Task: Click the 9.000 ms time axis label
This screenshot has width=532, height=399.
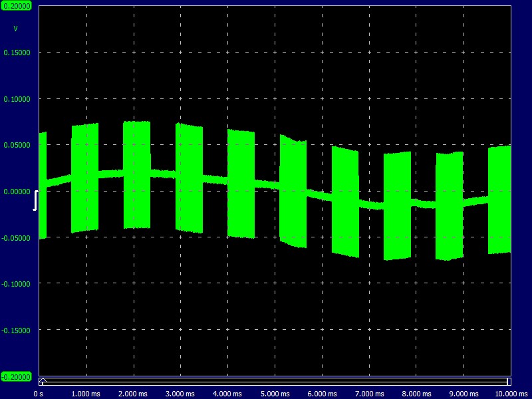Action: [464, 394]
